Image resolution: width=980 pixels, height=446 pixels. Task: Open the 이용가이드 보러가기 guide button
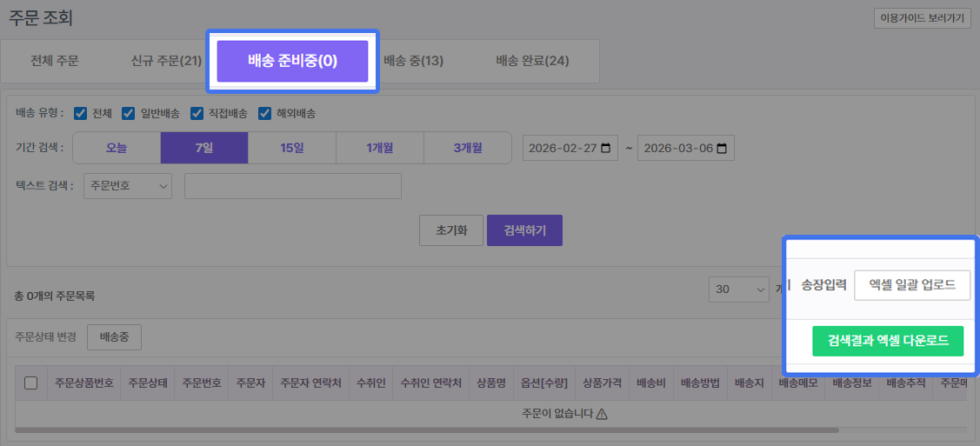pos(922,18)
